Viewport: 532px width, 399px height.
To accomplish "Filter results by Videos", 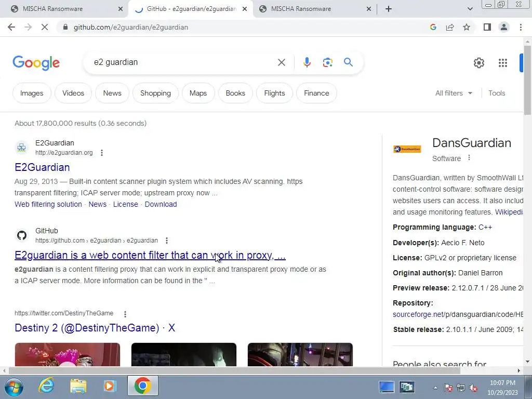I will pos(73,93).
